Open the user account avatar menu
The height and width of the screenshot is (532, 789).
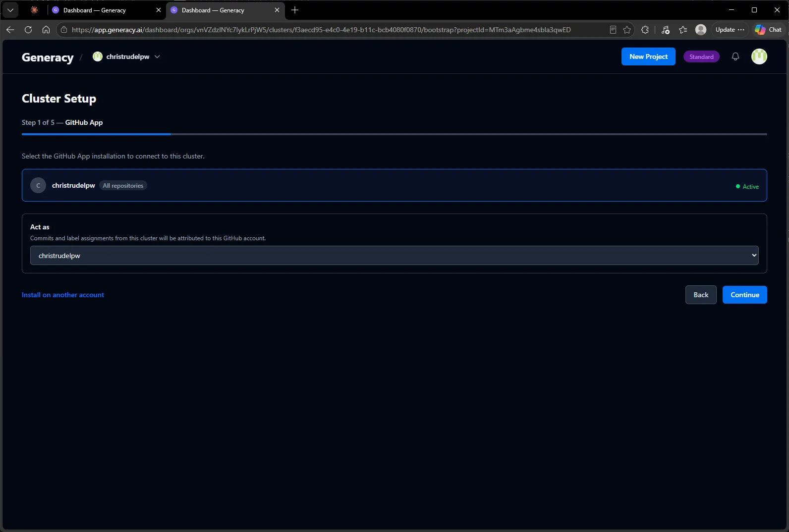(759, 56)
